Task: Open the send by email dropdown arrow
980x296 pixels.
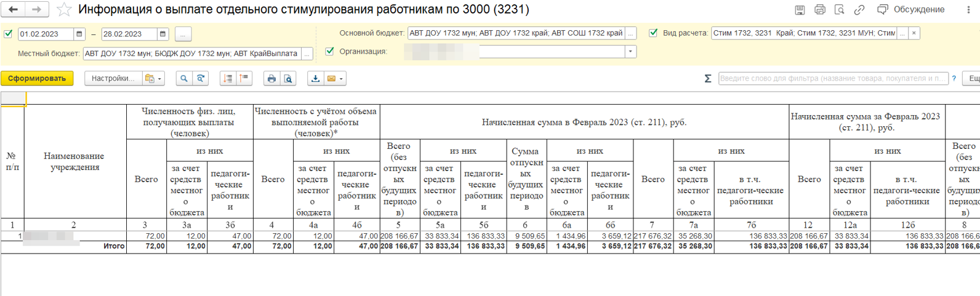Action: (341, 78)
